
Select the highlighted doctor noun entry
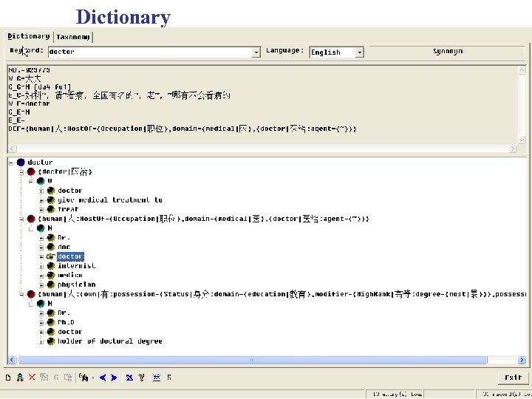[x=71, y=256]
